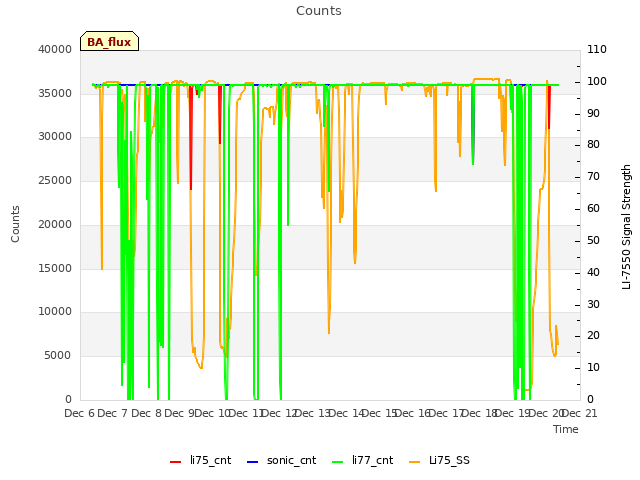640x480 pixels.
Task: Toggle the li75_cnt legend entry
Action: click(x=200, y=460)
